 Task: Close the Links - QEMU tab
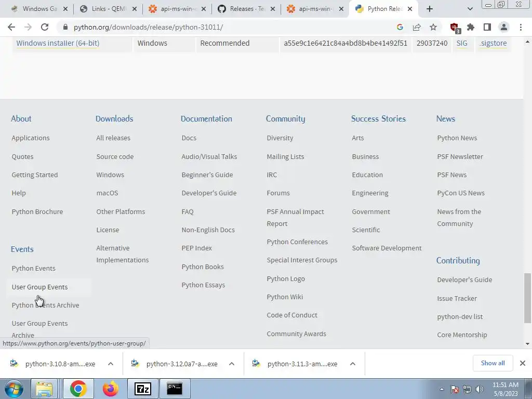[x=135, y=9]
